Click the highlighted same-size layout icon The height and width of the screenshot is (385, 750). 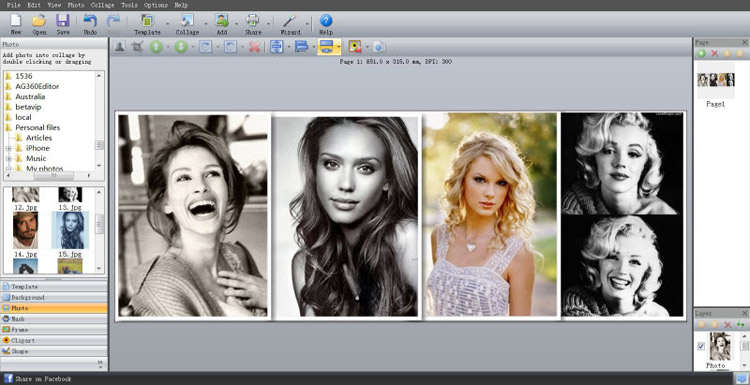326,46
